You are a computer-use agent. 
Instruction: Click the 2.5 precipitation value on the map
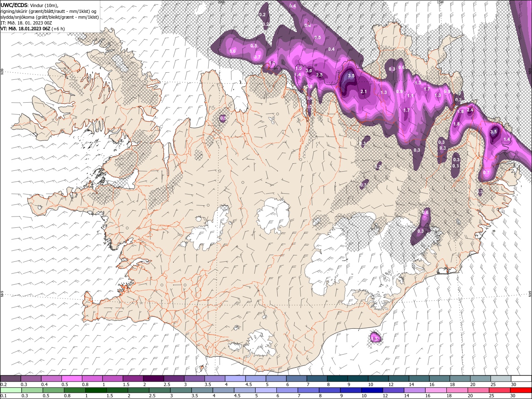320,75
